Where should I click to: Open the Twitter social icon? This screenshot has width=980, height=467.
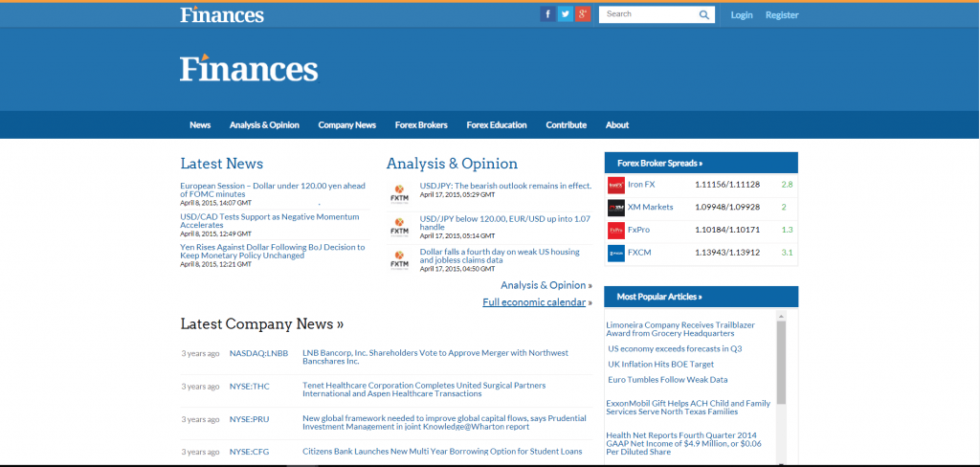click(565, 14)
